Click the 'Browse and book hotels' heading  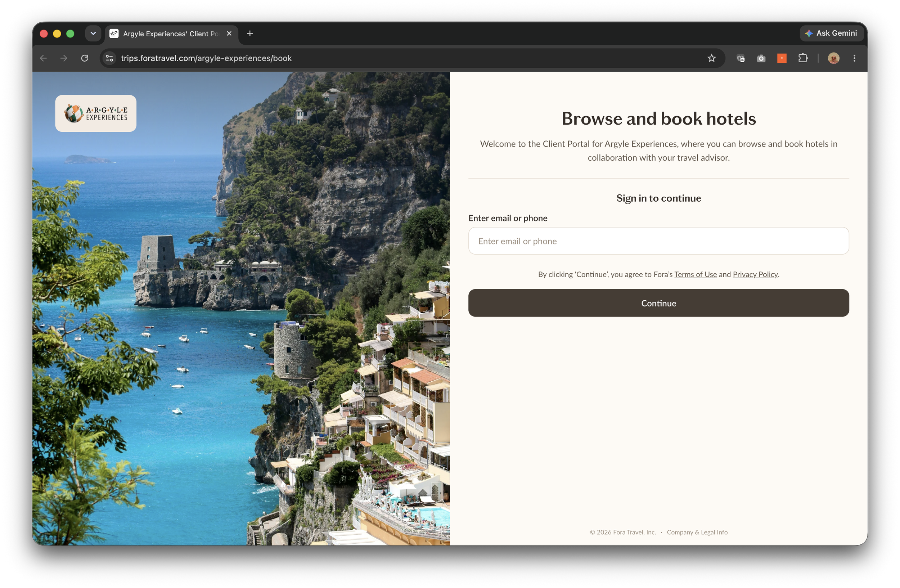[658, 119]
